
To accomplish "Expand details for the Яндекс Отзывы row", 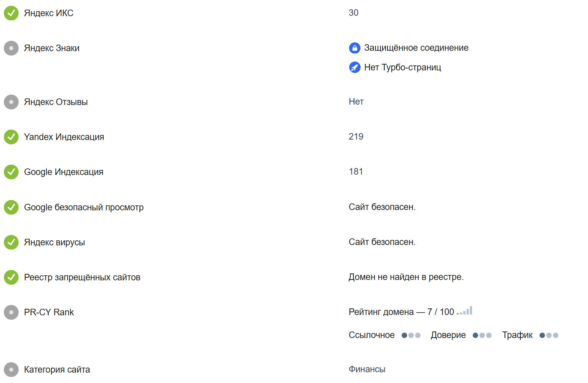I will point(56,102).
